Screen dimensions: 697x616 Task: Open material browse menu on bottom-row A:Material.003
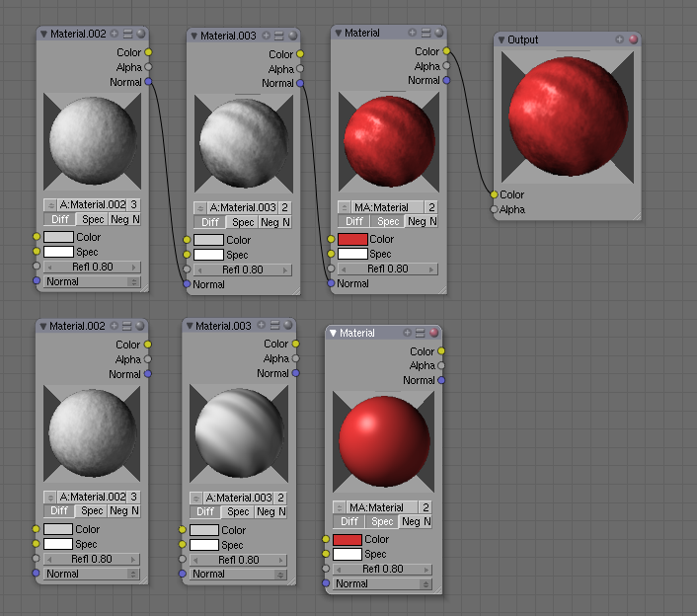(196, 499)
